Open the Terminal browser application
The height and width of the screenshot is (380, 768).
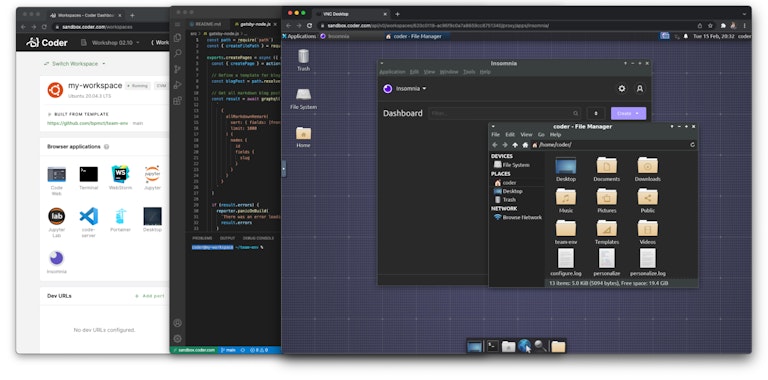coord(89,174)
